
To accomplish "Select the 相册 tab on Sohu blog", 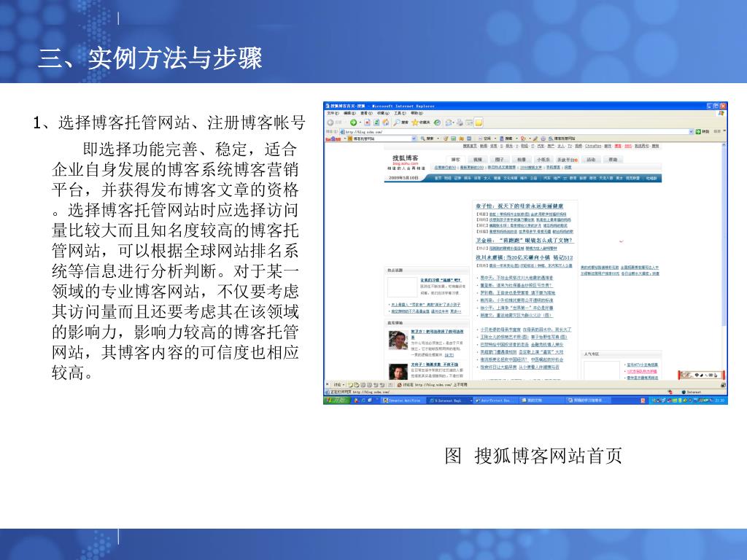I will pyautogui.click(x=521, y=160).
